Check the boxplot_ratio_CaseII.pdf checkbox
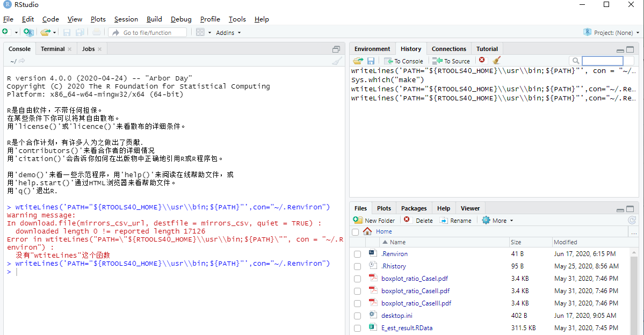 (357, 291)
